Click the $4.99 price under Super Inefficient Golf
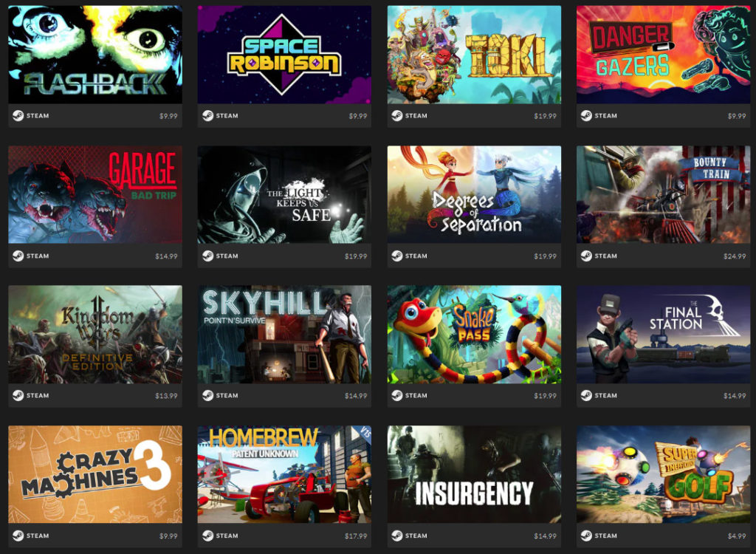 [737, 536]
